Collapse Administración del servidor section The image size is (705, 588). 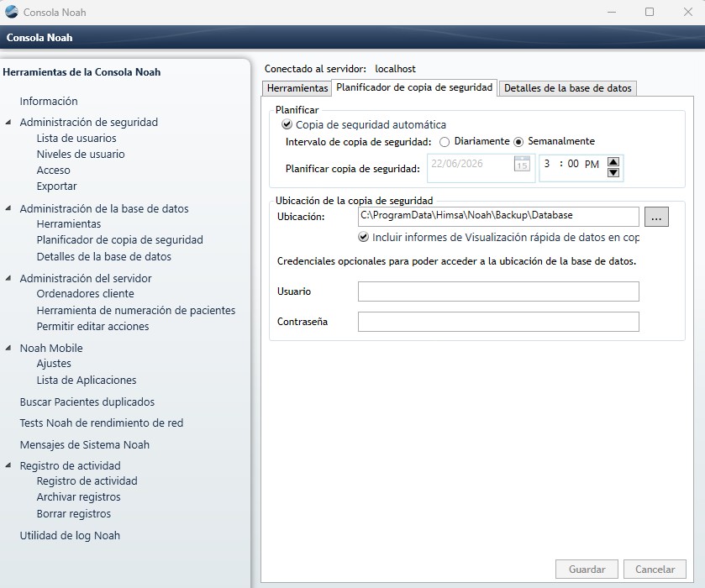8,278
